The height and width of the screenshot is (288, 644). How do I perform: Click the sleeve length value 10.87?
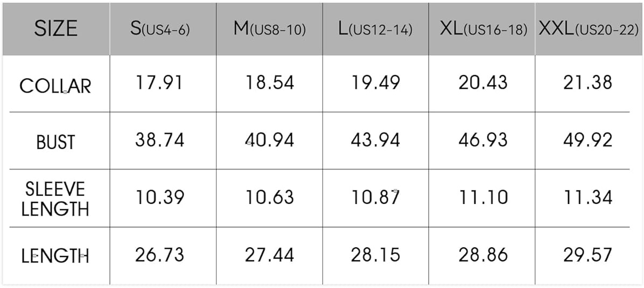pos(375,197)
